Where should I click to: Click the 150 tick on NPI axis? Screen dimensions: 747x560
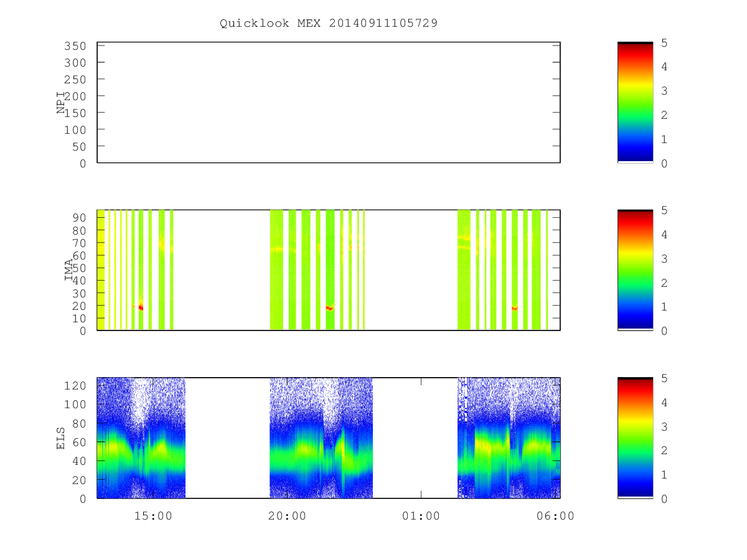[75, 113]
